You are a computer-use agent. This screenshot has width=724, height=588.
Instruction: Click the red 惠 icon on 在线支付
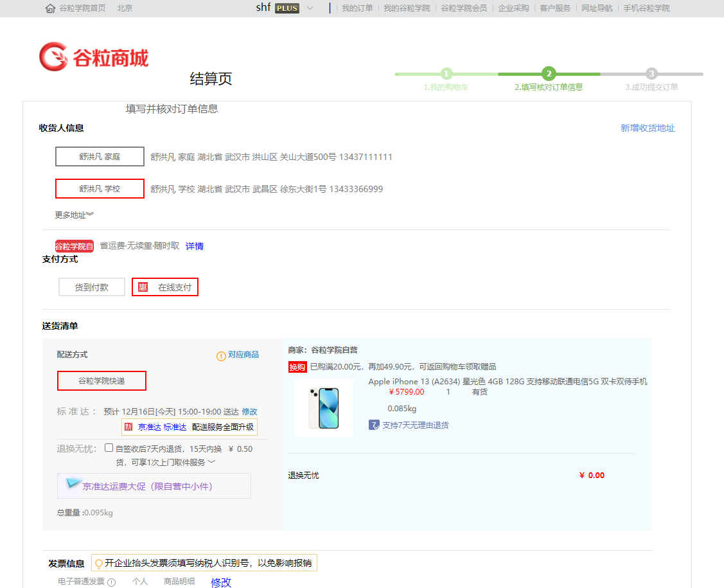(143, 287)
